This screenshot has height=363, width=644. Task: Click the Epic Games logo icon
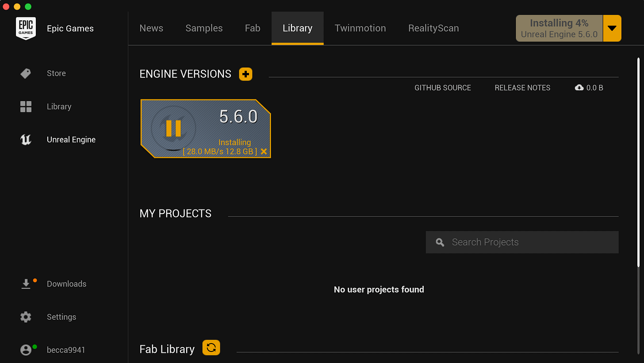(x=26, y=28)
